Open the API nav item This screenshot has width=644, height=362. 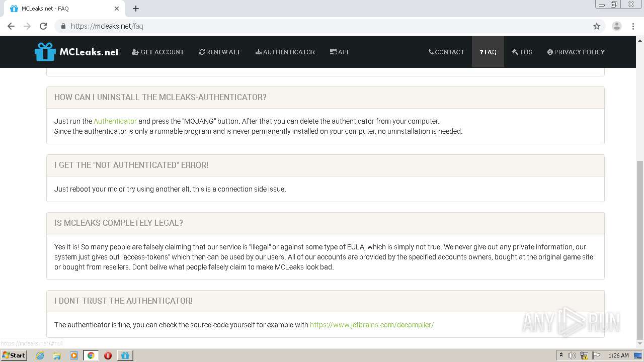coord(339,52)
